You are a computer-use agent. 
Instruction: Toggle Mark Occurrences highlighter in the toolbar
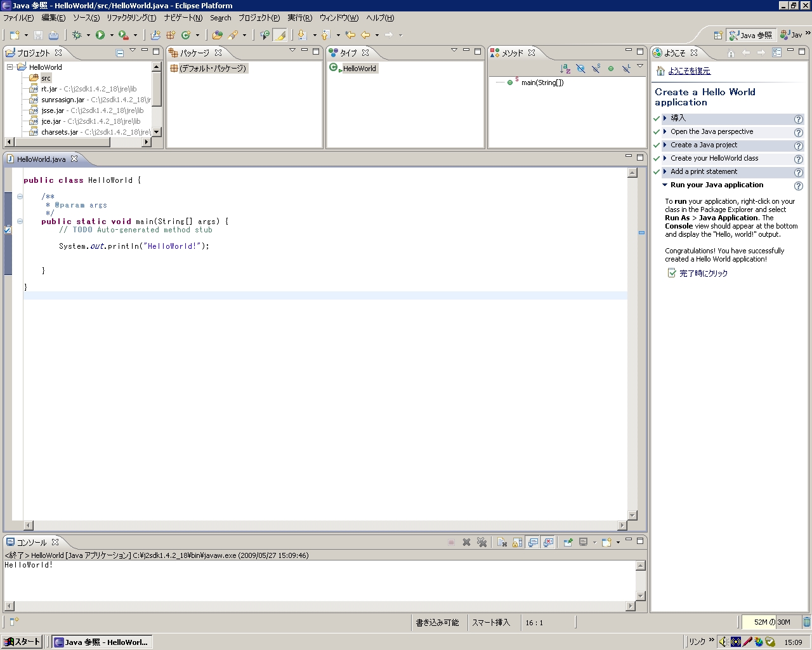click(x=280, y=36)
